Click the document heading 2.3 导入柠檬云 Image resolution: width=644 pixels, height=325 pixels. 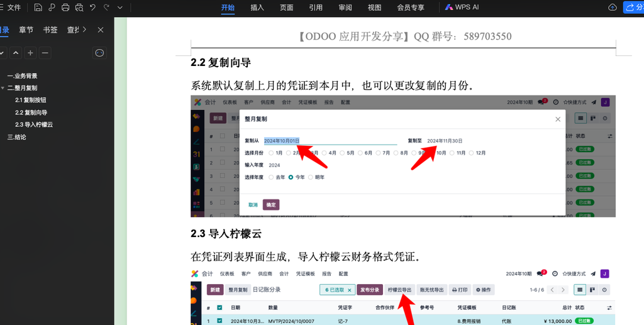coord(226,234)
